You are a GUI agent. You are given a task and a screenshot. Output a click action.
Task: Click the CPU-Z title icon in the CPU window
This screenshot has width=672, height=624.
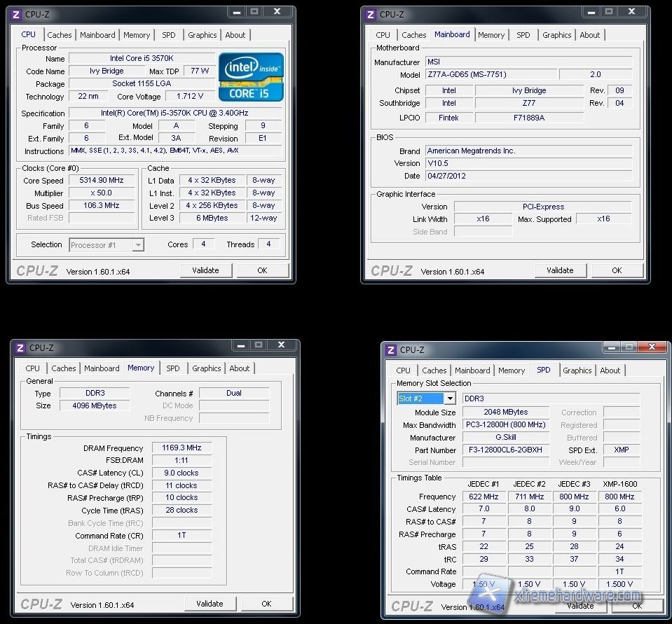[17, 15]
